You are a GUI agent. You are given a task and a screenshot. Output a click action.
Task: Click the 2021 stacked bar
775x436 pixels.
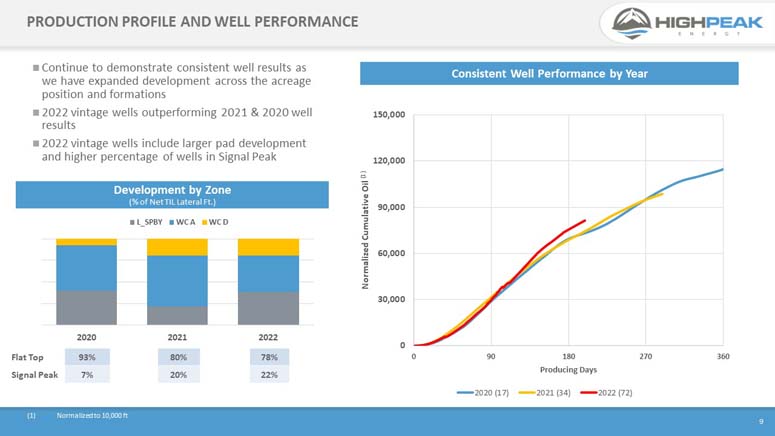(x=177, y=282)
